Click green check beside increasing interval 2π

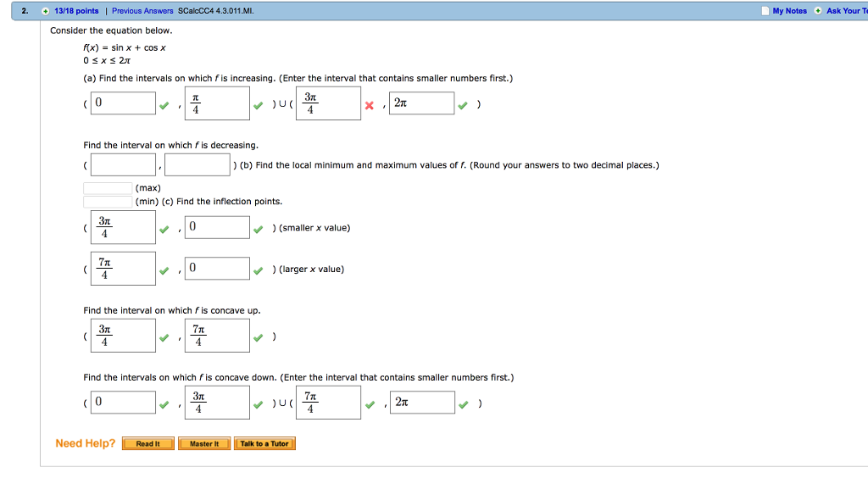(463, 105)
